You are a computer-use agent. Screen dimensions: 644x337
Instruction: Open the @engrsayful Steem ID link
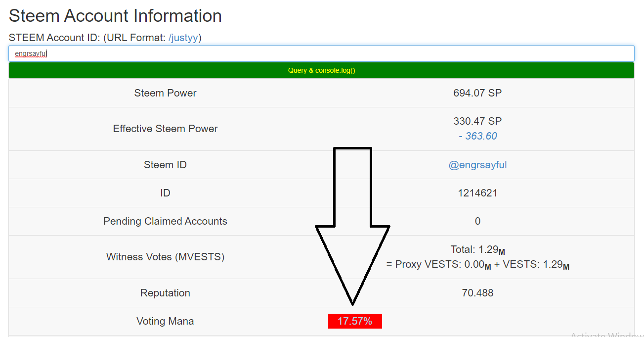(477, 165)
